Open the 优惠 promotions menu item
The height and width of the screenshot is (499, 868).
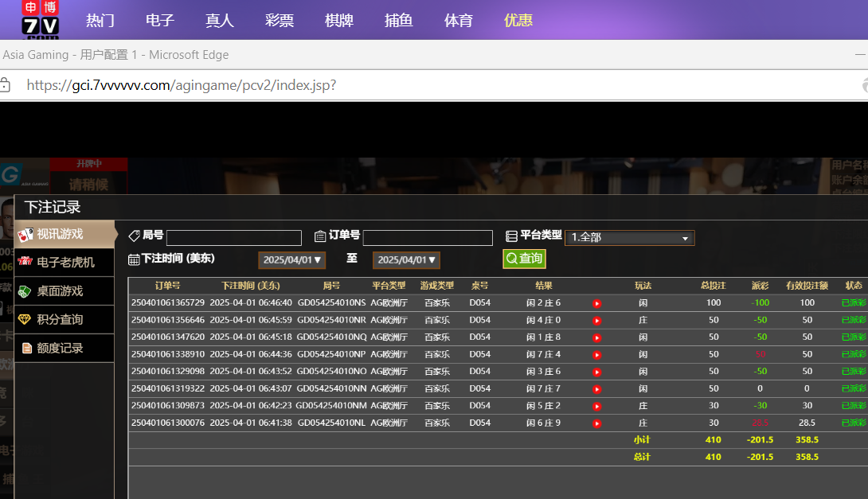(x=518, y=21)
